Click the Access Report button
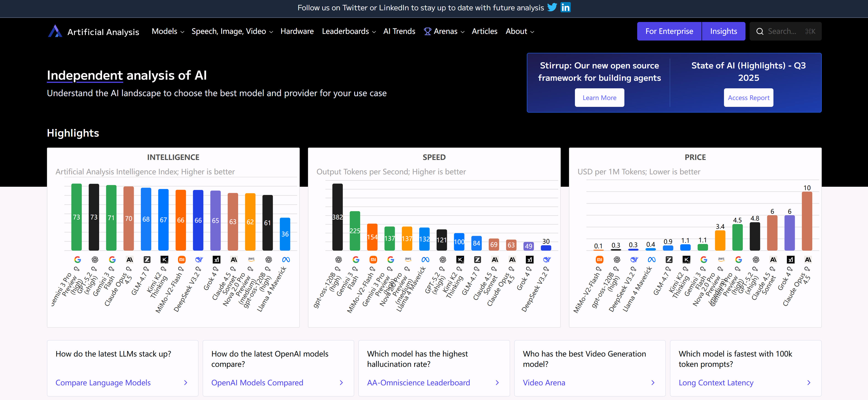The image size is (868, 400). click(748, 98)
